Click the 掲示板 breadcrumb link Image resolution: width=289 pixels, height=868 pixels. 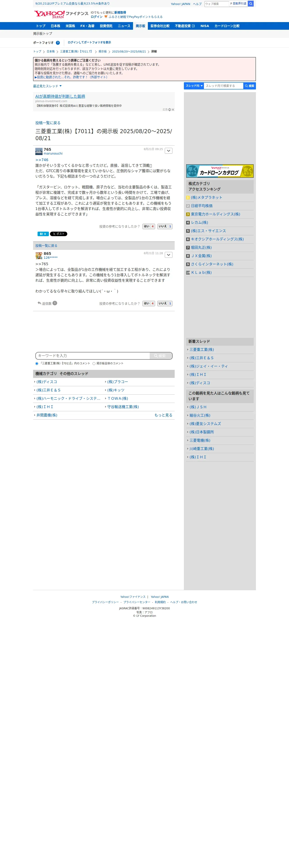[103, 52]
